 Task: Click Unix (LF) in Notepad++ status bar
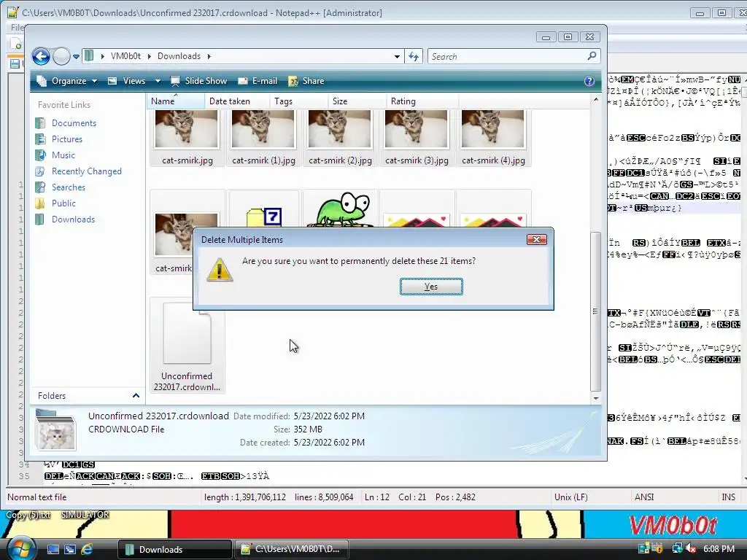pyautogui.click(x=570, y=497)
